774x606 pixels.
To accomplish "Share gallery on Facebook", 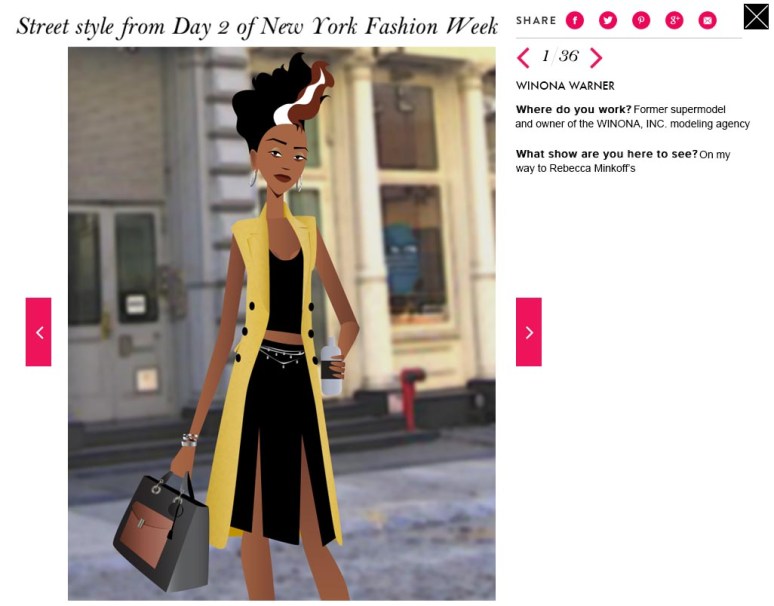I will click(575, 20).
